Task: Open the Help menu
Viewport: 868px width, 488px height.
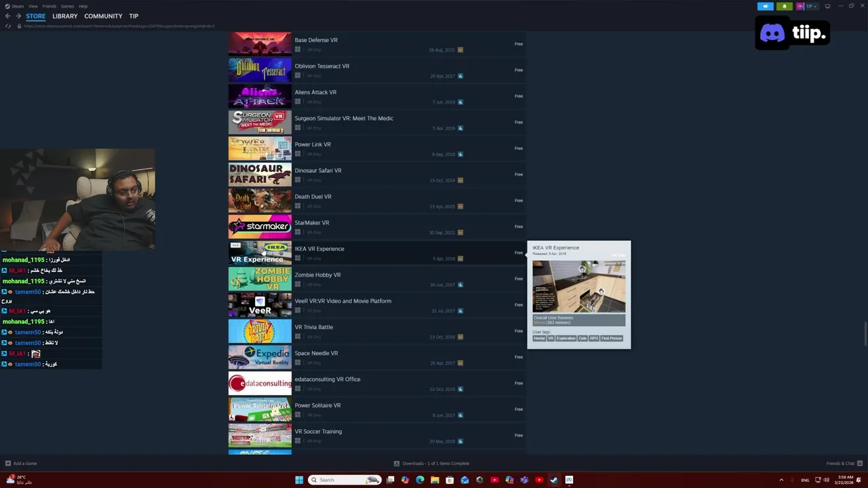Action: click(x=83, y=6)
